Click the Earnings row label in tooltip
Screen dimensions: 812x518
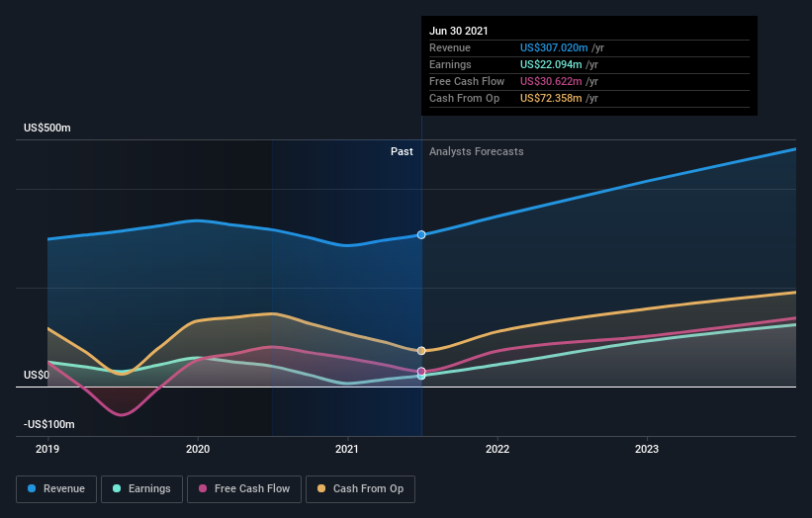pos(451,64)
